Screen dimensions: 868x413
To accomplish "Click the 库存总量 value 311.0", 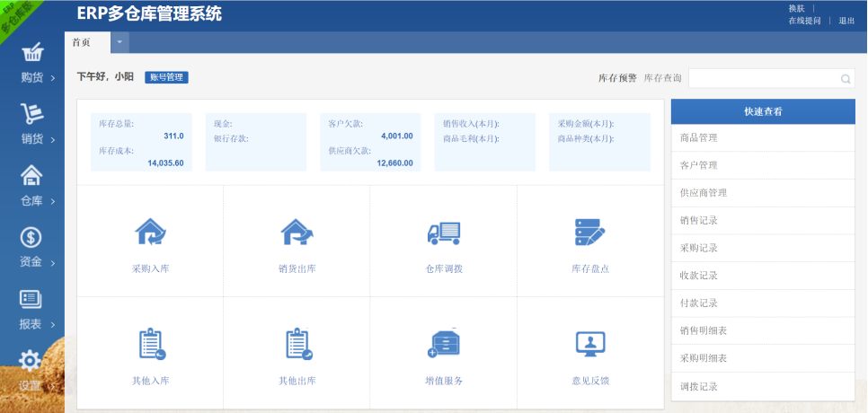I will tap(173, 136).
